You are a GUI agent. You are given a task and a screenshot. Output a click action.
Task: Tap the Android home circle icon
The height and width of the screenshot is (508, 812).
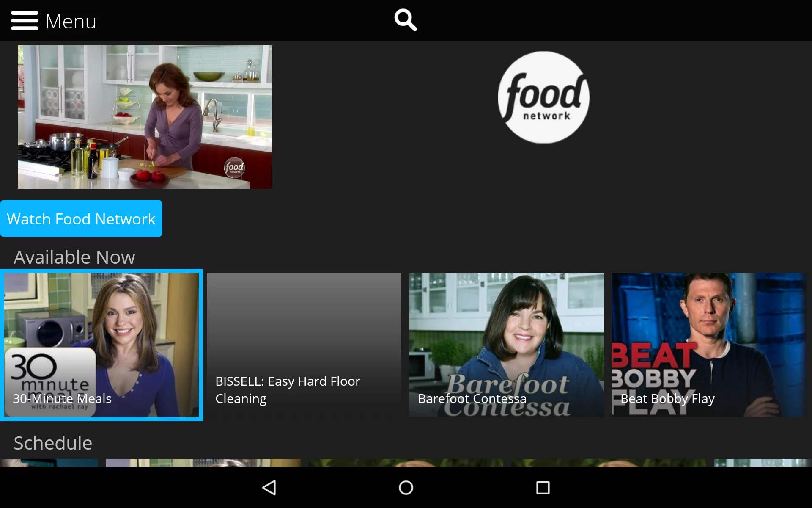click(x=405, y=488)
